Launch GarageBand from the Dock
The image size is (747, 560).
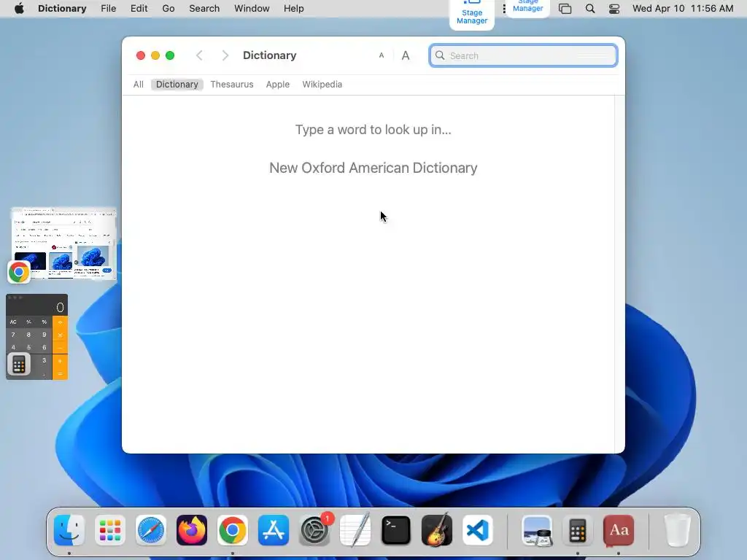[437, 530]
